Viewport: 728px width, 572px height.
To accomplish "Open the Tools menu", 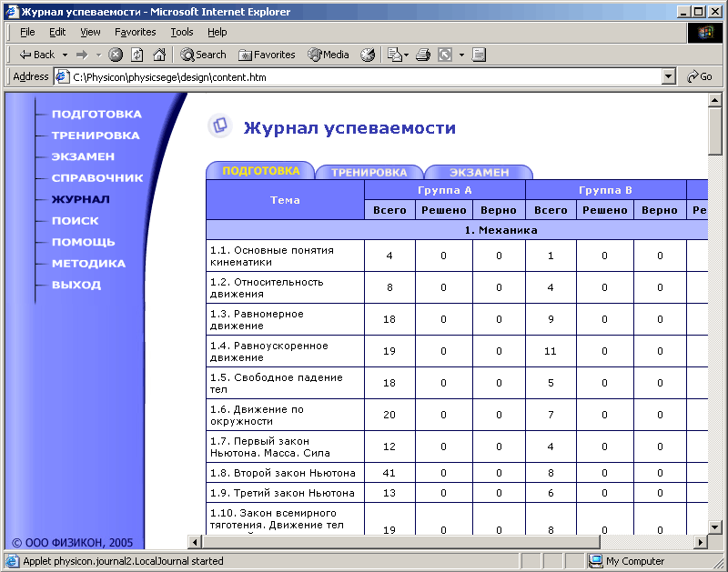I will (182, 32).
